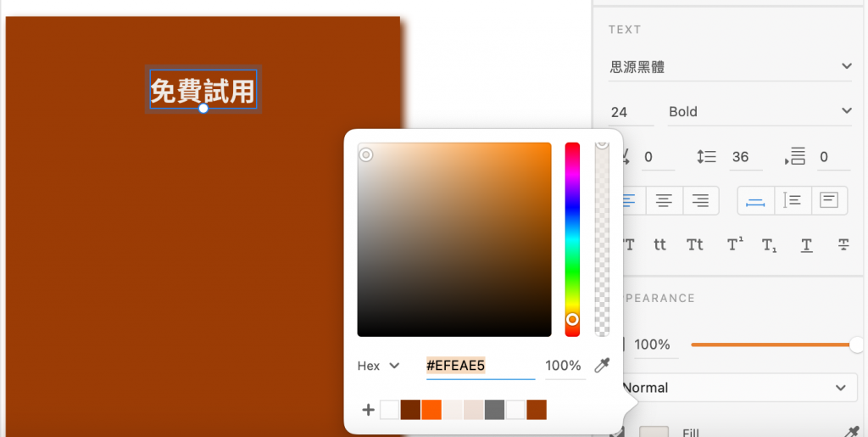868x437 pixels.
Task: Set title case Tt transform
Action: click(x=695, y=245)
